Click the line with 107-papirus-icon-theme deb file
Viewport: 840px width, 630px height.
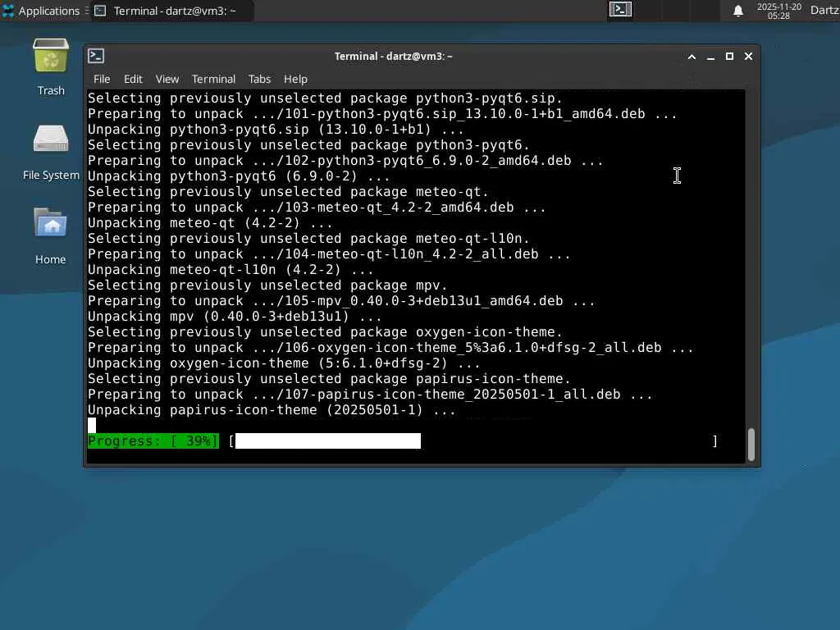click(x=370, y=395)
